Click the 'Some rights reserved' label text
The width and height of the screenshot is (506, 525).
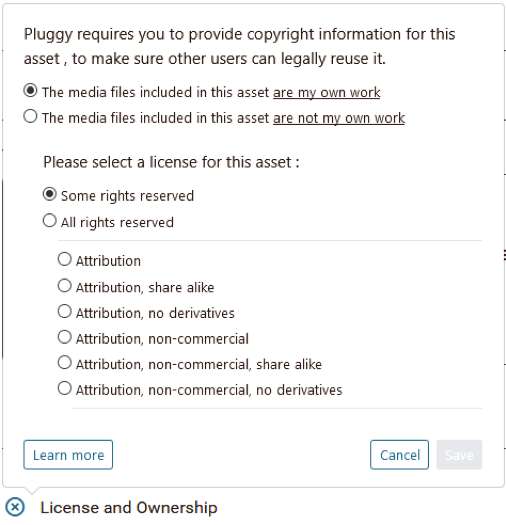click(128, 196)
